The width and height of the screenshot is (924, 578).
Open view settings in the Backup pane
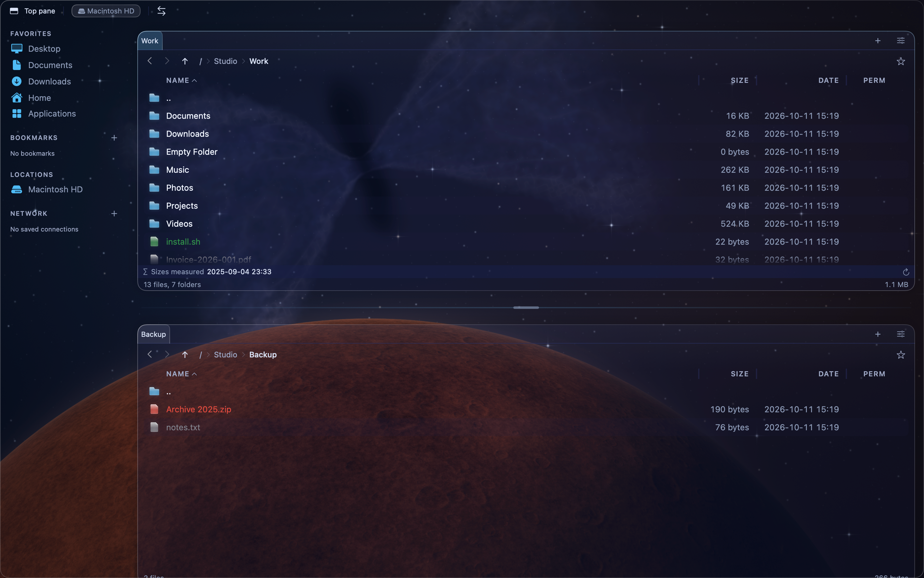pyautogui.click(x=901, y=334)
